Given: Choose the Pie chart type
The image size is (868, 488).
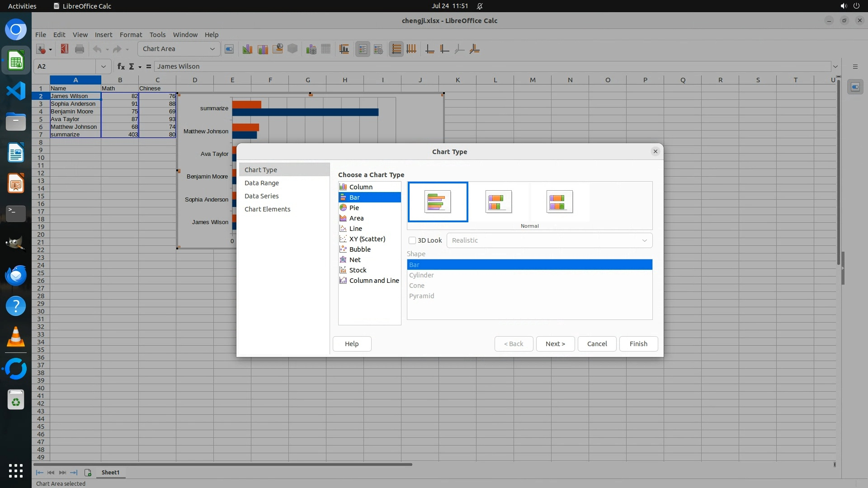Looking at the screenshot, I should [x=354, y=208].
